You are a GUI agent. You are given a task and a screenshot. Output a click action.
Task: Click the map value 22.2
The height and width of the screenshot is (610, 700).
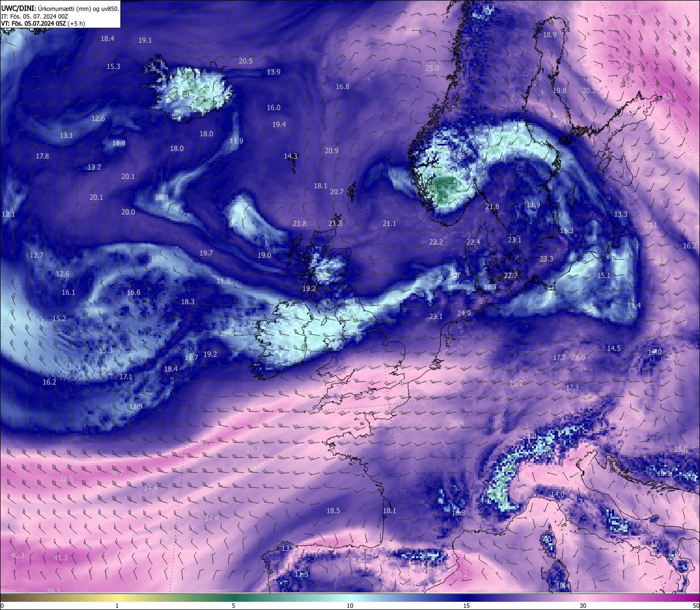436,242
